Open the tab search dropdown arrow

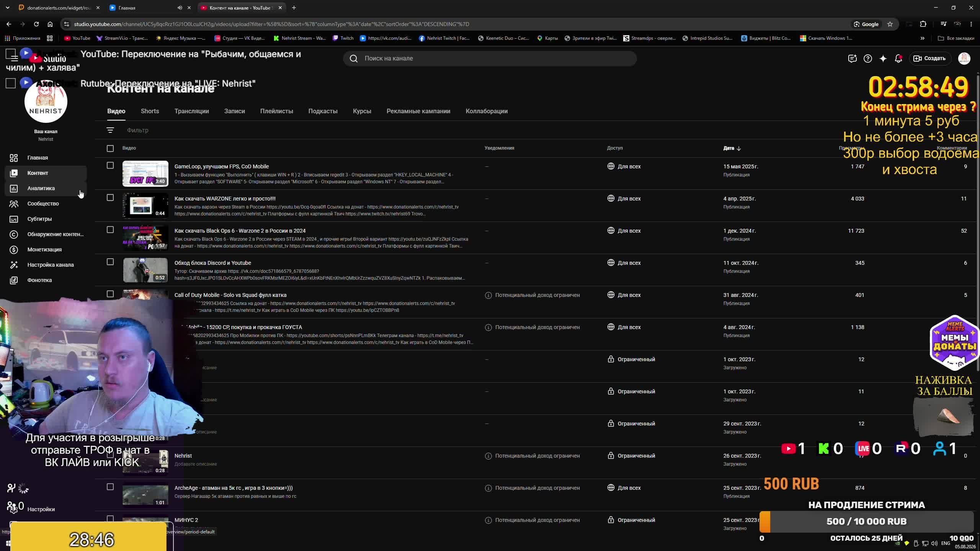(8, 8)
